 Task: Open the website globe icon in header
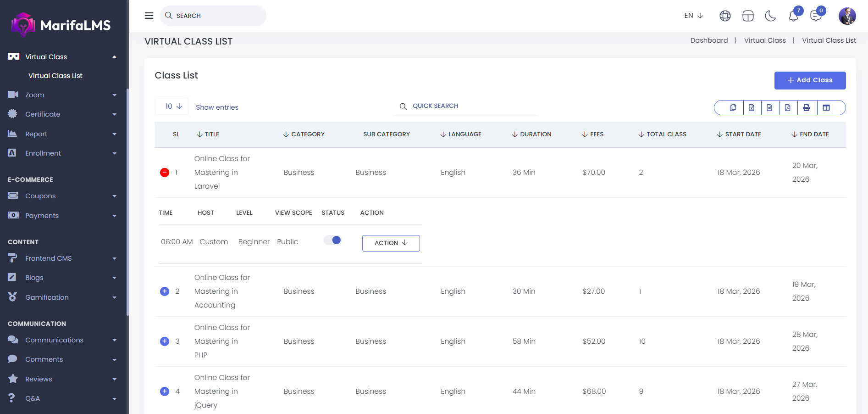(x=725, y=16)
